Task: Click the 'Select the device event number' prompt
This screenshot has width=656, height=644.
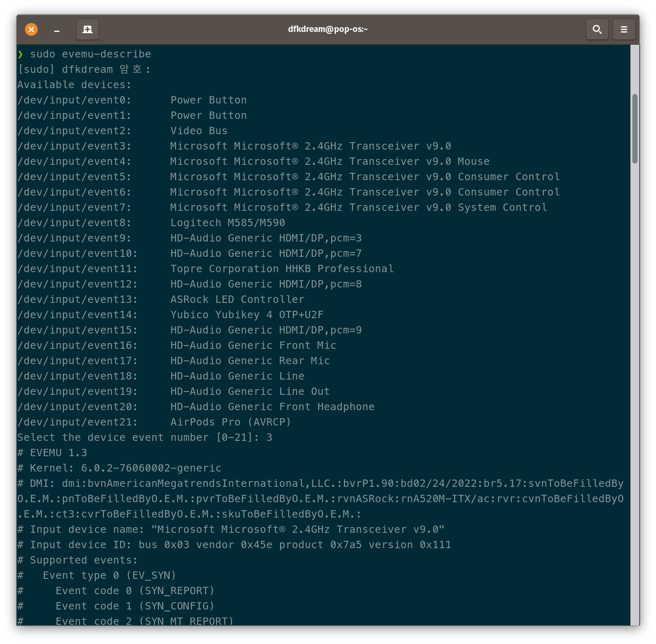Action: point(145,437)
